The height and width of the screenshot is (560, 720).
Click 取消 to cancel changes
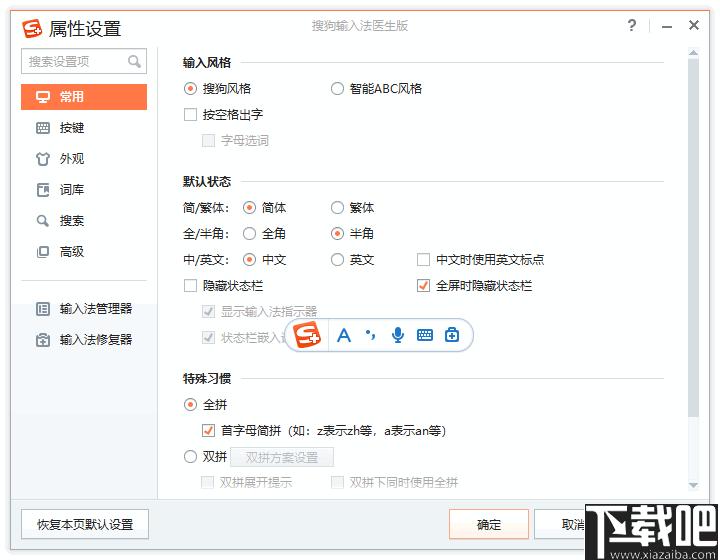pos(560,524)
